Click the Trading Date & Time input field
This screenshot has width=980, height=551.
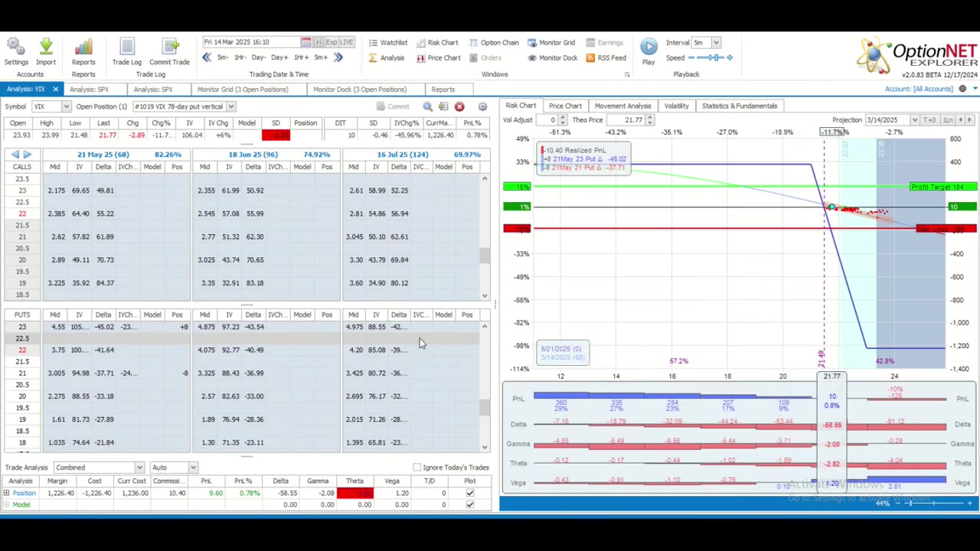(x=251, y=42)
